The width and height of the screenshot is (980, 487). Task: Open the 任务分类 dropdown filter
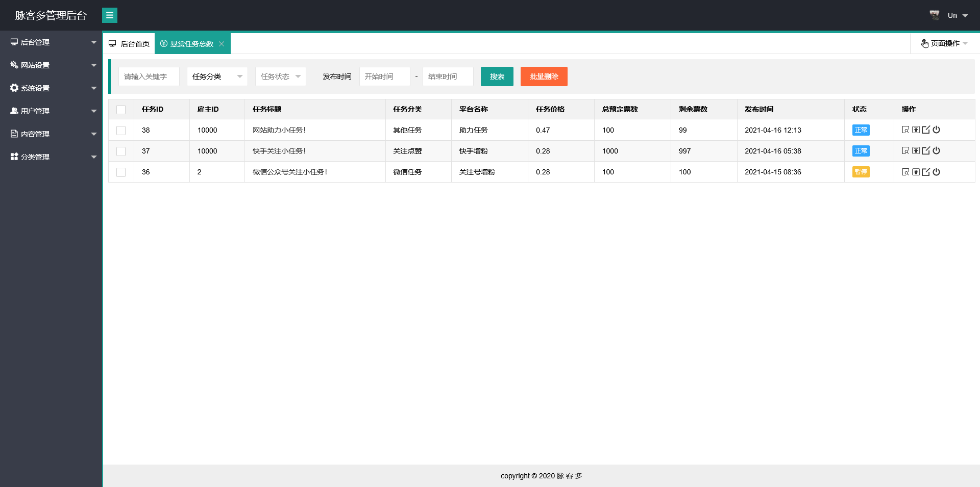[x=217, y=76]
